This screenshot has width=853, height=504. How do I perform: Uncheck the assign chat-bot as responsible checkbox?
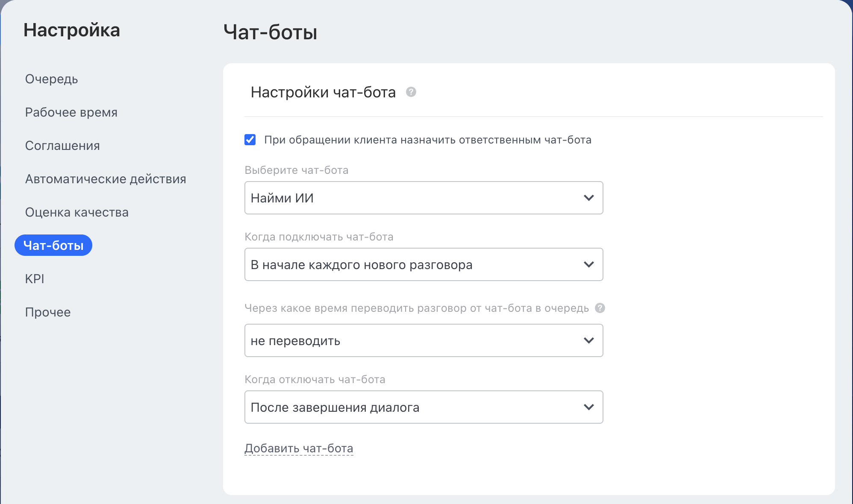point(250,140)
